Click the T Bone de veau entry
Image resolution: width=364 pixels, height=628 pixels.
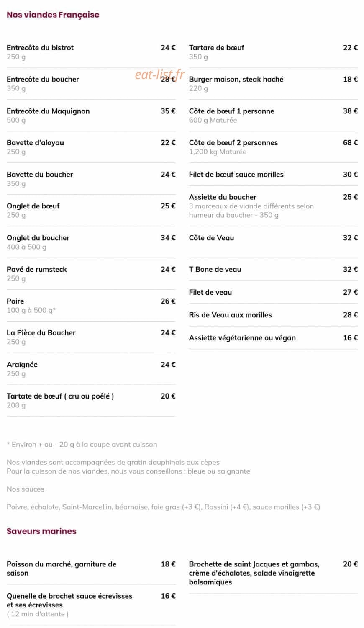tap(273, 269)
